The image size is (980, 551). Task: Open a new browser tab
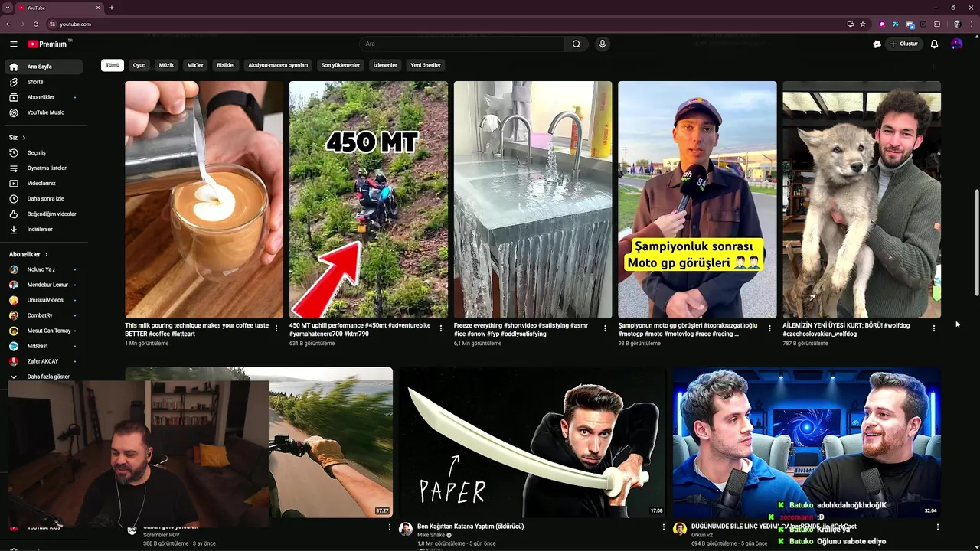pyautogui.click(x=112, y=8)
